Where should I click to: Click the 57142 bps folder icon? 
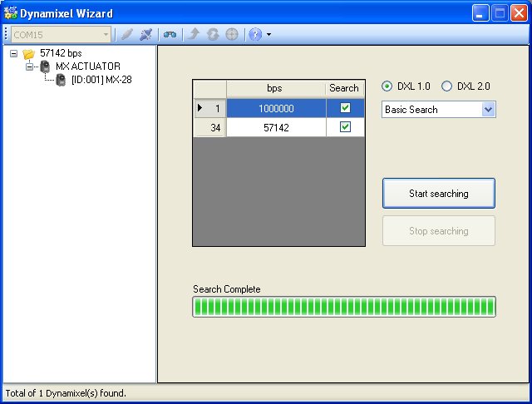point(29,53)
